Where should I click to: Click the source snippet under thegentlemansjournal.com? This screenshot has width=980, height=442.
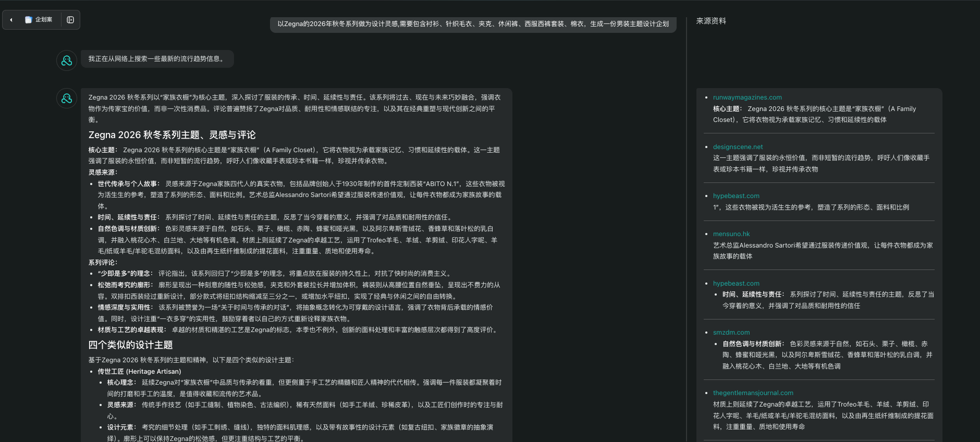pos(823,415)
